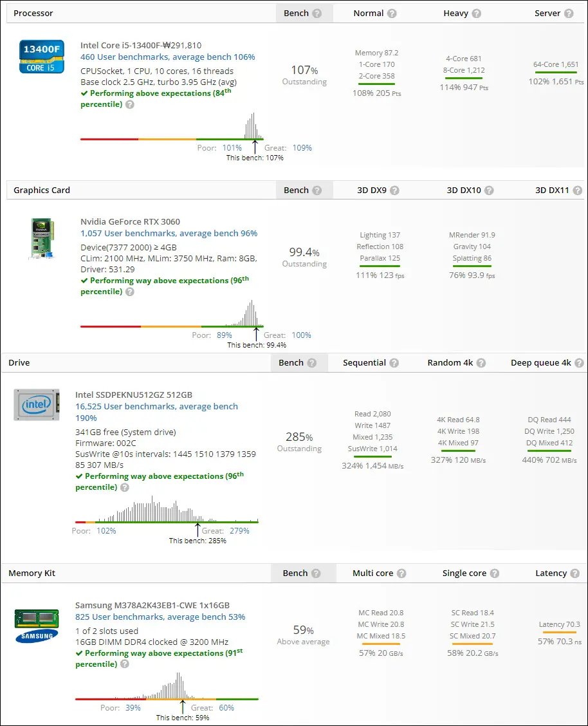The image size is (588, 726).
Task: Click the 13400F Core i5 processor image
Action: click(42, 57)
